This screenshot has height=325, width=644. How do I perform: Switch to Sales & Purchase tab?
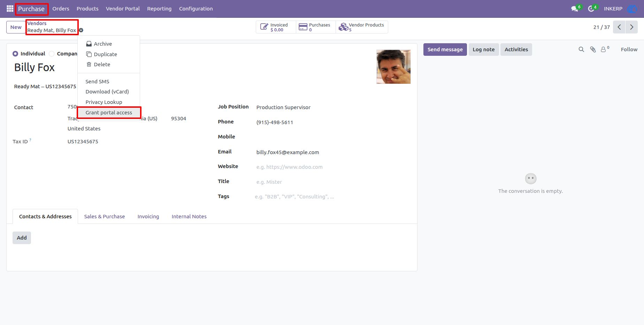pos(105,217)
